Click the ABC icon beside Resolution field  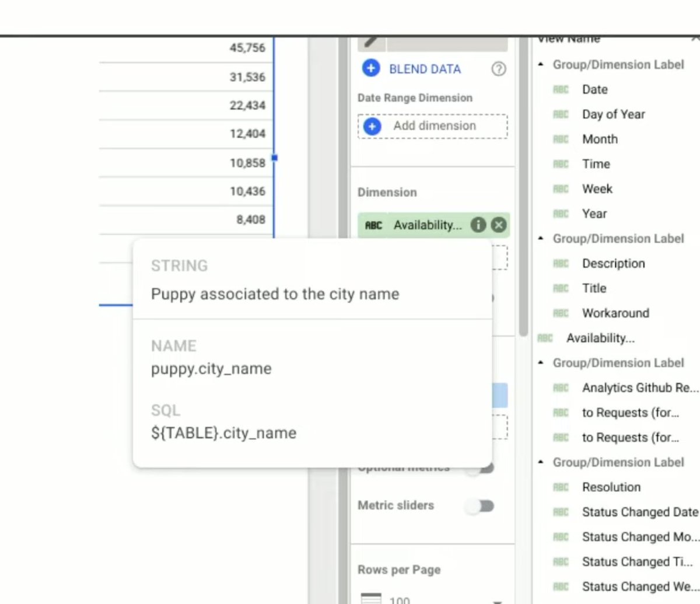point(561,487)
